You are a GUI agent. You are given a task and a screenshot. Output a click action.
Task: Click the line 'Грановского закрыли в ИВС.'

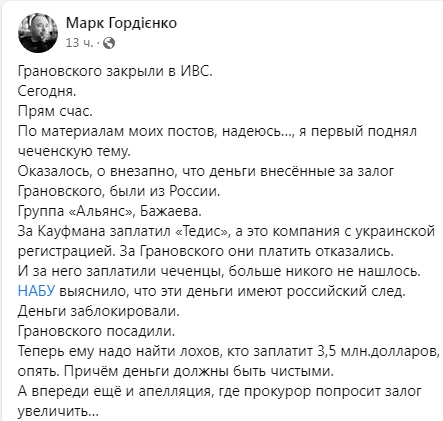pyautogui.click(x=115, y=71)
